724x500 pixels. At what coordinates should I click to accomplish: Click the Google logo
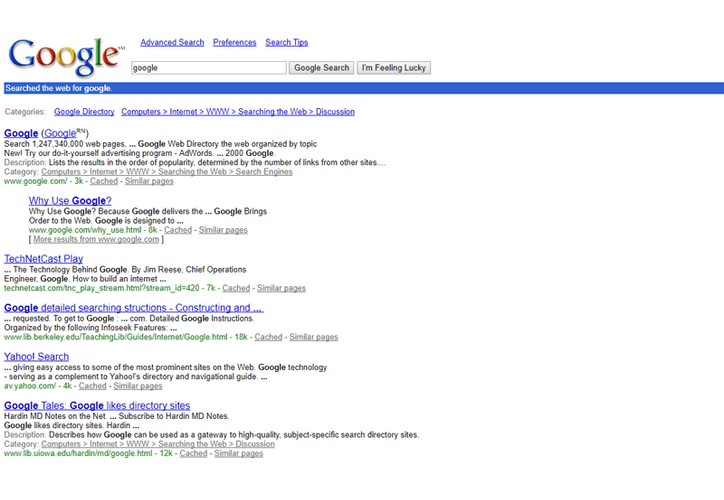click(65, 56)
